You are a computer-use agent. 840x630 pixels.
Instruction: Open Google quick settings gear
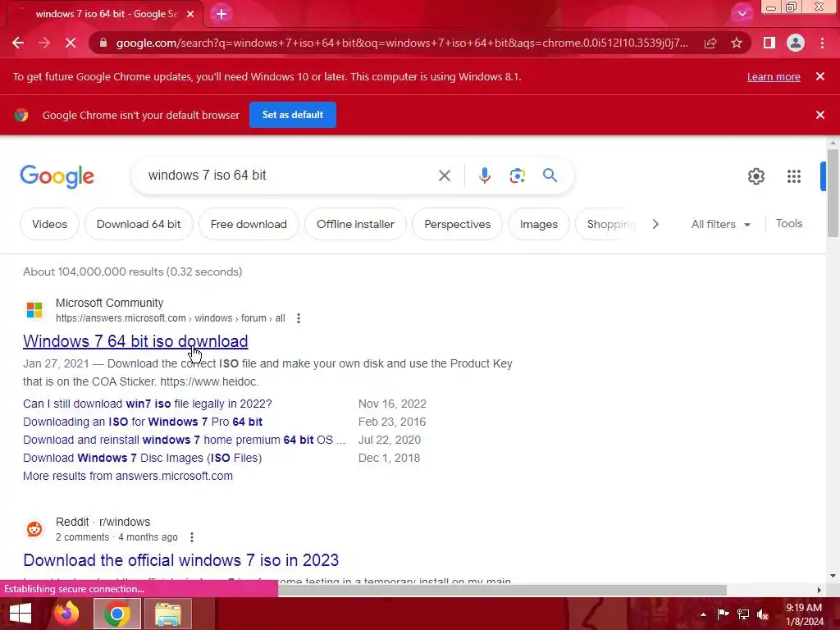(x=756, y=176)
